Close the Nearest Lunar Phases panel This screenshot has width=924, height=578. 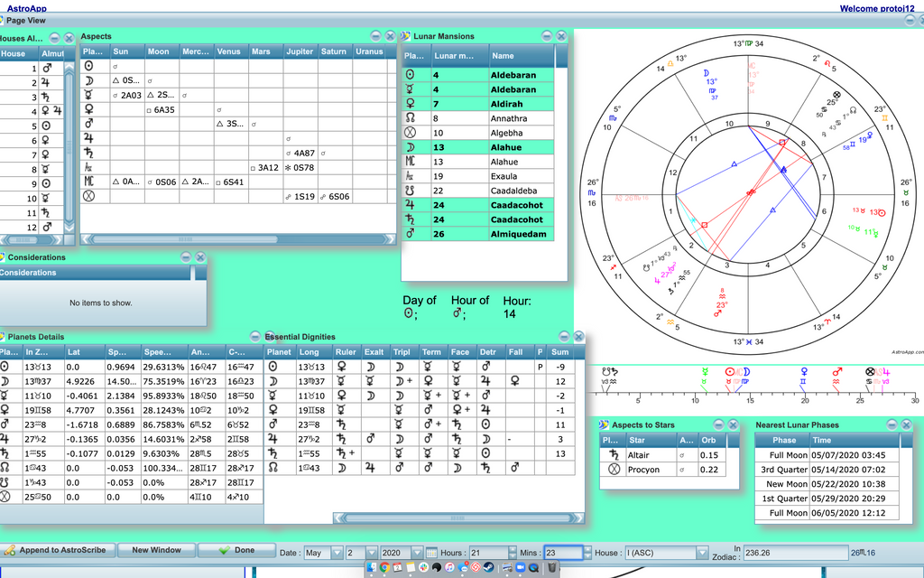coord(904,424)
